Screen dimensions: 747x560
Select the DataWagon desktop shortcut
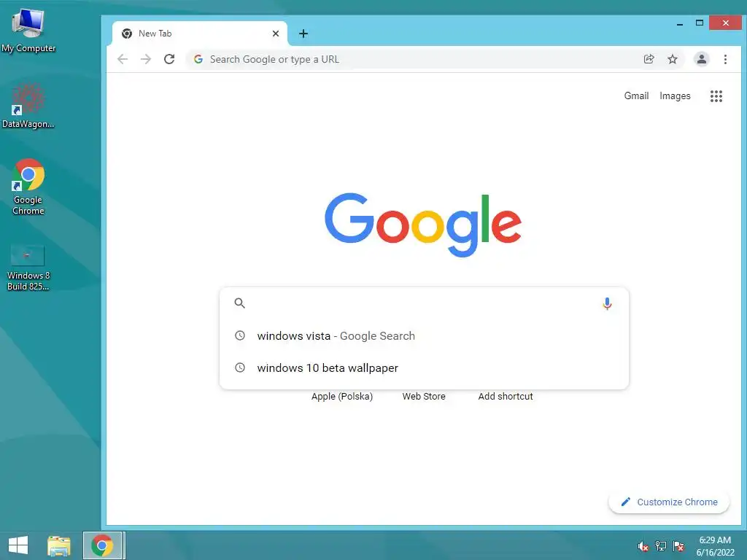[x=28, y=106]
